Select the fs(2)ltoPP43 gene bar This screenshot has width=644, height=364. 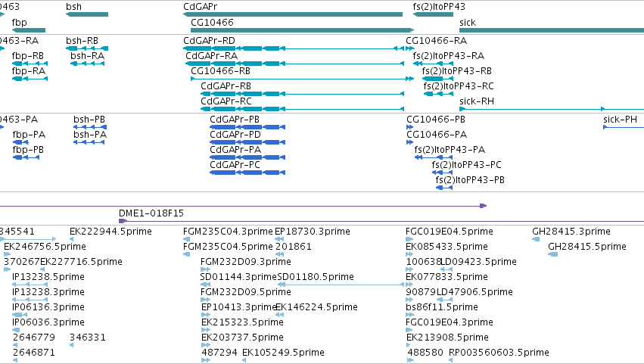pos(433,14)
